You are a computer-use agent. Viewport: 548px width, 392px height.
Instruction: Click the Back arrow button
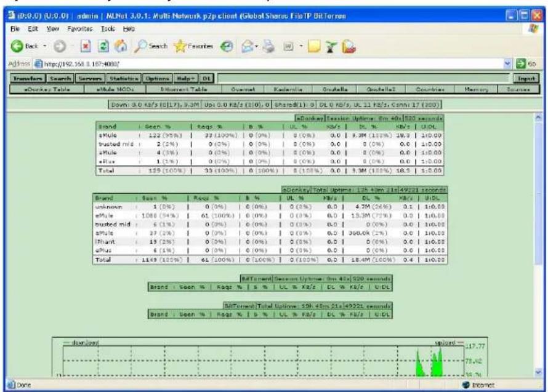point(24,46)
